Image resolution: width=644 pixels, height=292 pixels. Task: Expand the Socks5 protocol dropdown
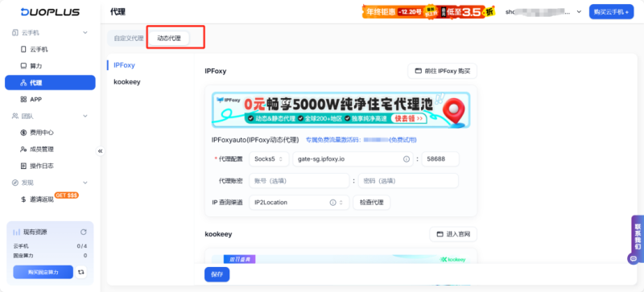coord(269,159)
